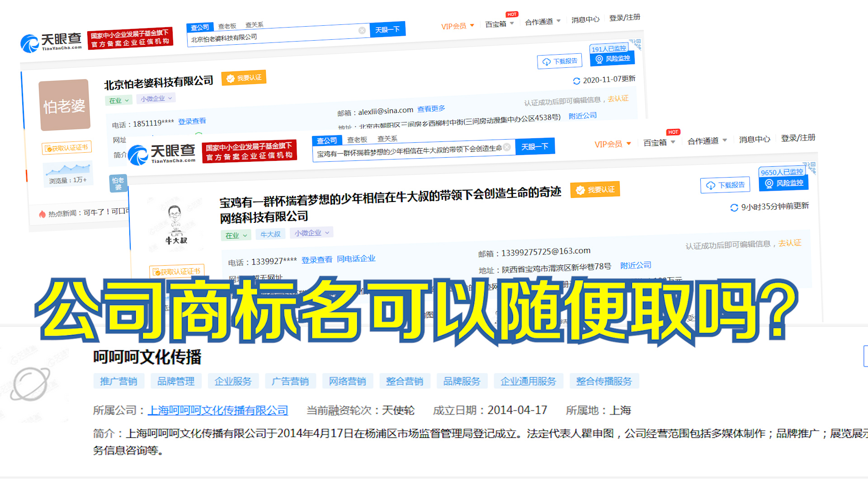Image resolution: width=868 pixels, height=488 pixels.
Task: Open the 上海呵呵呵文化传播有限公司 link
Action: click(218, 410)
